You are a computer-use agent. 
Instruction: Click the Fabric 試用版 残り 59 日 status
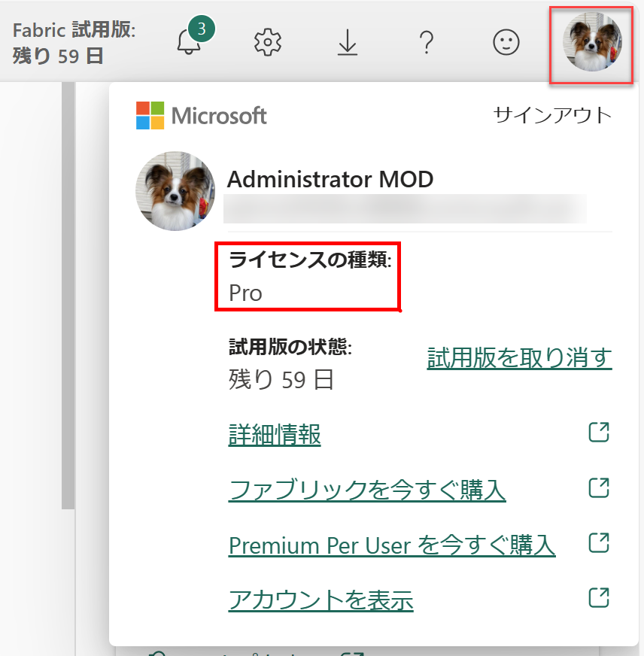pos(74,43)
